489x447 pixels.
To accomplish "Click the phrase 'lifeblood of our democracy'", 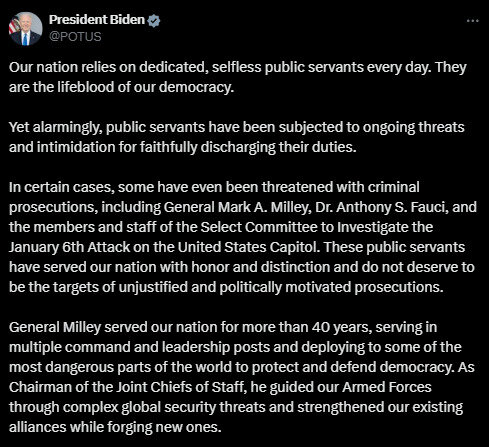I will [146, 87].
